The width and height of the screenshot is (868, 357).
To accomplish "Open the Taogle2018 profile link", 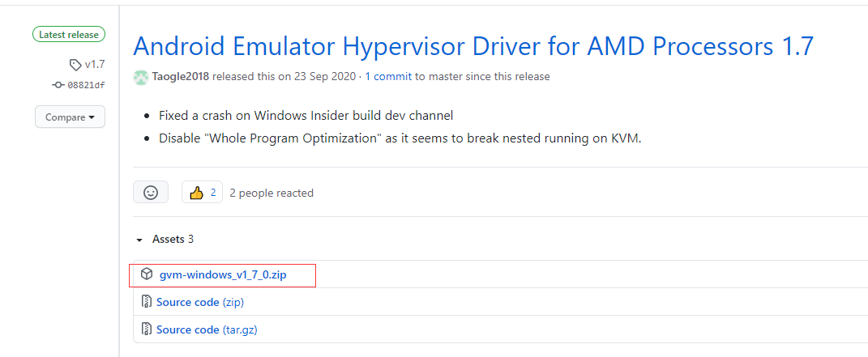I will 181,77.
